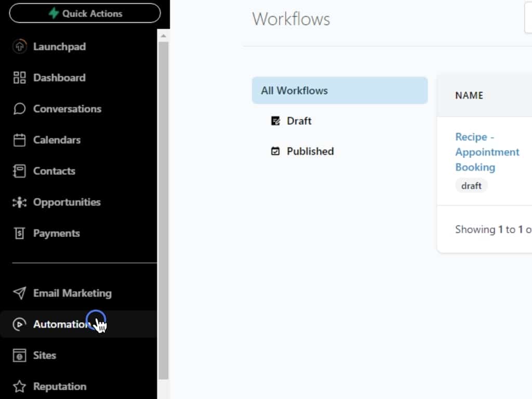Open Dashboard via its grid icon
The width and height of the screenshot is (532, 399).
(19, 78)
